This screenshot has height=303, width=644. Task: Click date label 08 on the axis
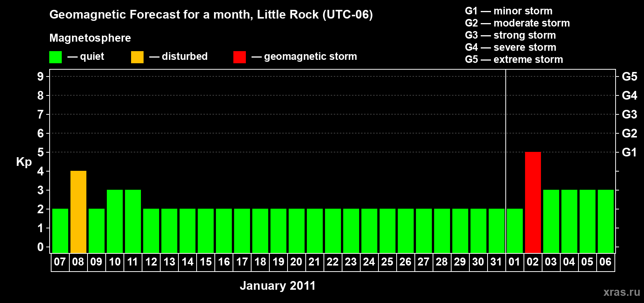tap(78, 262)
